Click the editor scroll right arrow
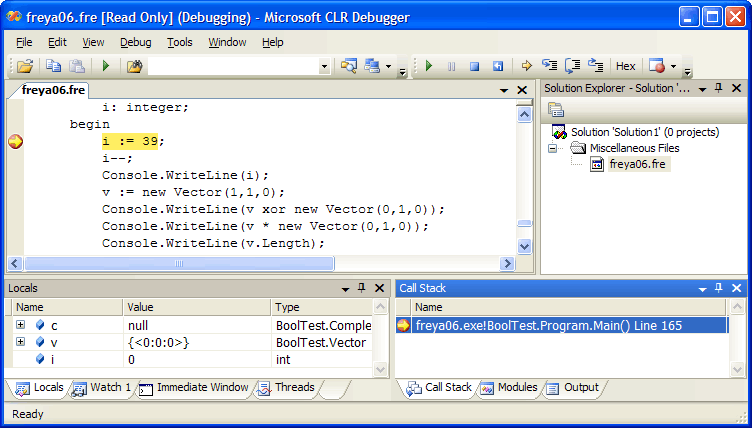 click(x=507, y=263)
